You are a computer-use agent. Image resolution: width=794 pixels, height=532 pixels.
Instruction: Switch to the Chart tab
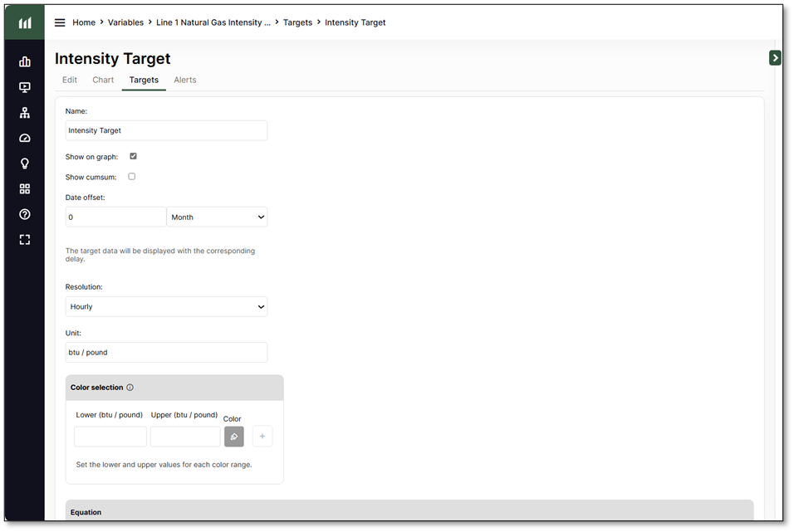pos(103,80)
